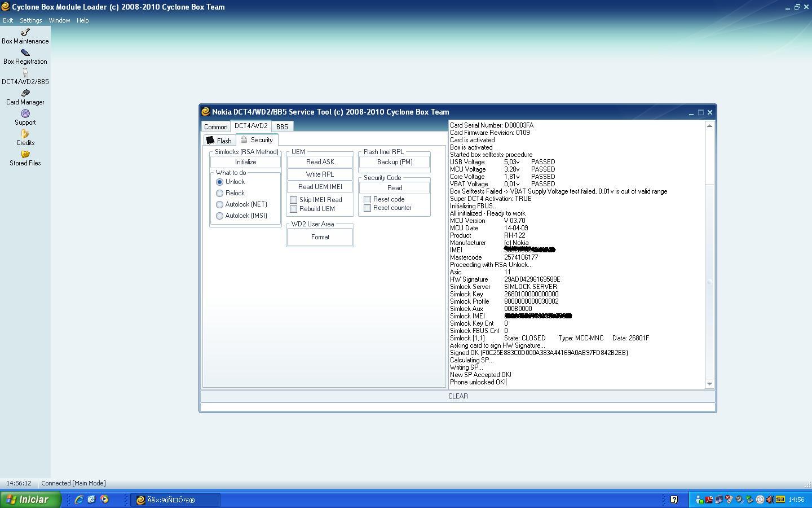
Task: Tick the Reset counter checkbox
Action: click(367, 208)
